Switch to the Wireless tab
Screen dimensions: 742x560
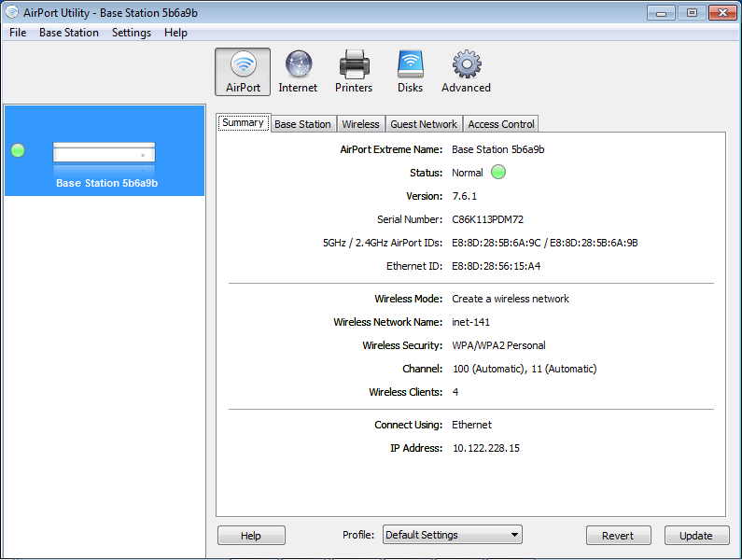click(x=360, y=124)
